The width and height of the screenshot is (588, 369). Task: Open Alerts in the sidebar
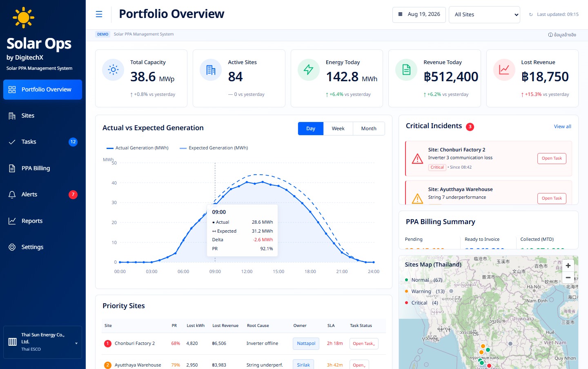point(42,195)
